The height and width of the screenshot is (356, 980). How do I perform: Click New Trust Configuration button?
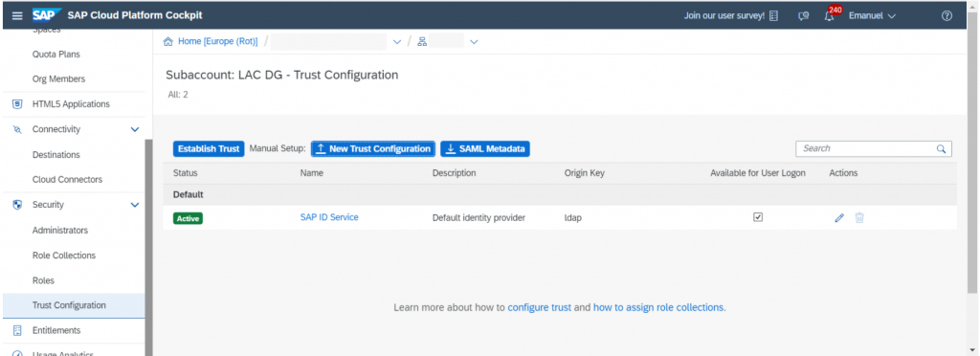373,148
